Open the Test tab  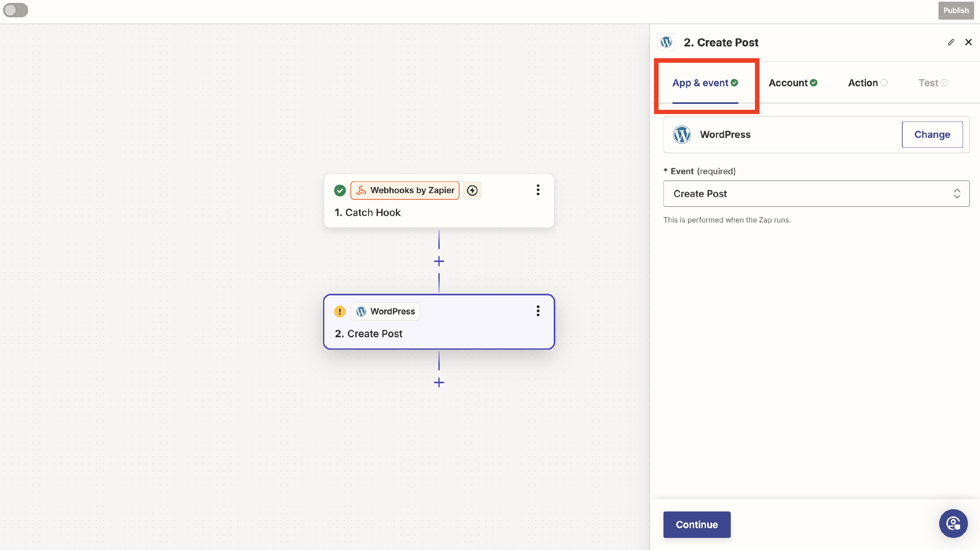click(x=932, y=83)
